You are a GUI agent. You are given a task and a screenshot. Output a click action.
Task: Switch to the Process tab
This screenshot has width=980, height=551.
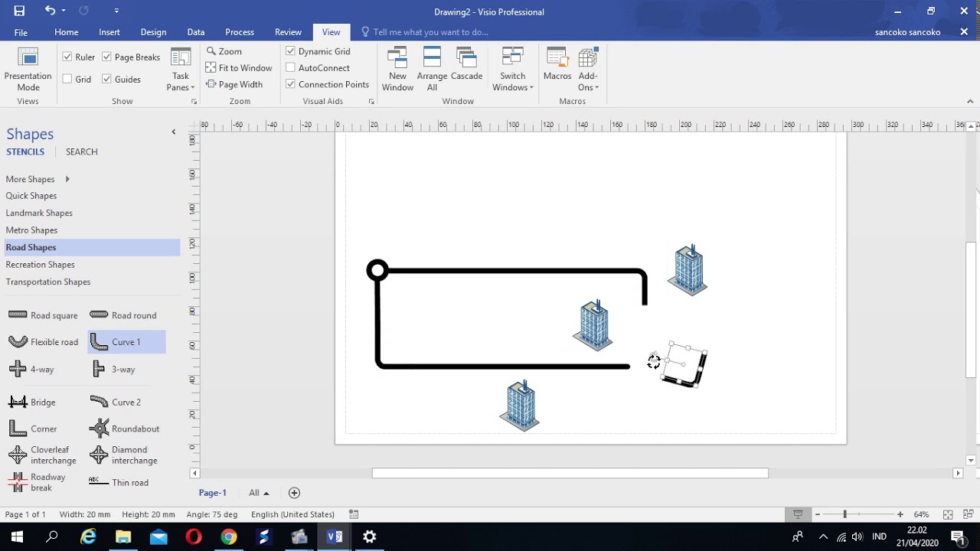240,32
